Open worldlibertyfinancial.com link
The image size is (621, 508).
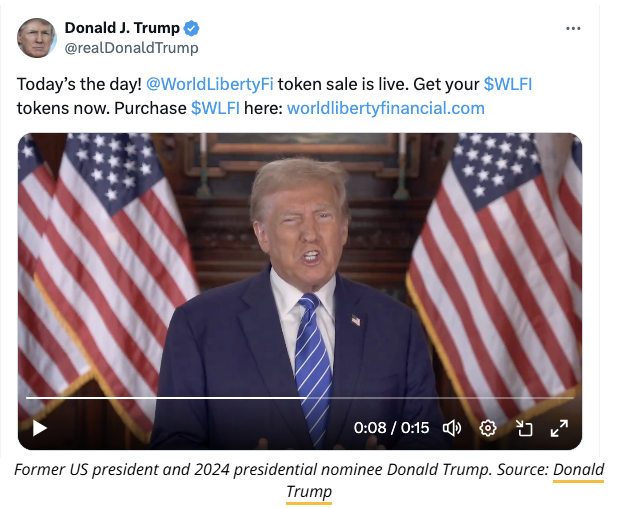coord(385,108)
